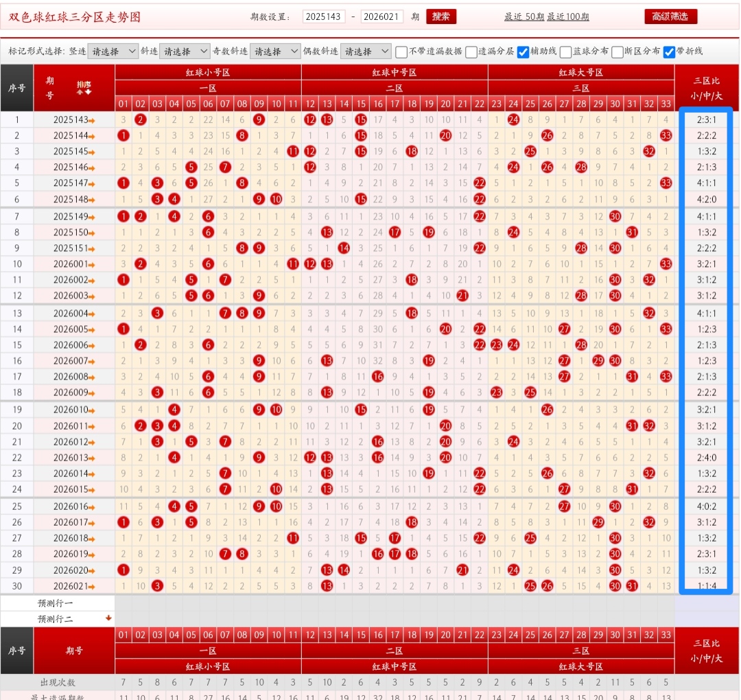Click orange arrow beside period 2026020
The image size is (741, 700).
tap(92, 572)
